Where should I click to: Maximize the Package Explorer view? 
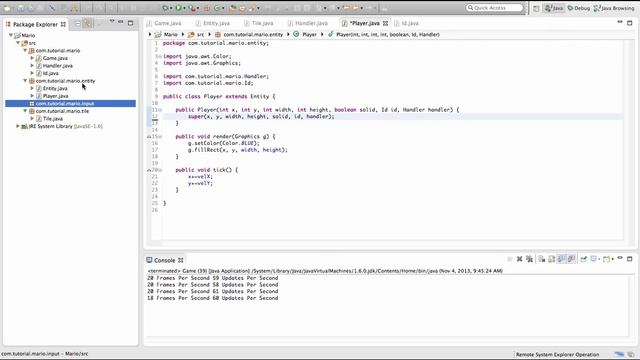tap(131, 23)
